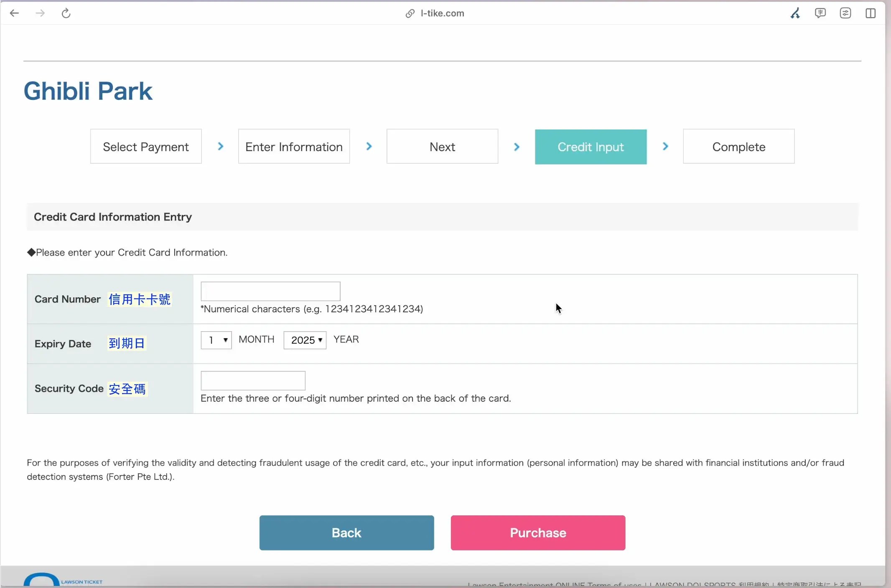Open the translate icon in toolbar
The height and width of the screenshot is (588, 891).
click(x=820, y=13)
